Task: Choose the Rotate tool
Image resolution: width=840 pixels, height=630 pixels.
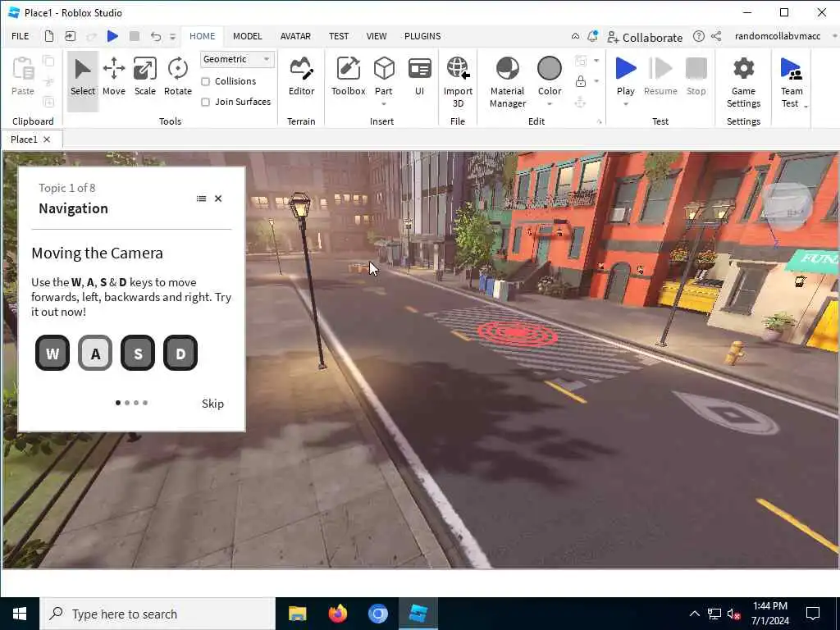Action: pyautogui.click(x=178, y=77)
